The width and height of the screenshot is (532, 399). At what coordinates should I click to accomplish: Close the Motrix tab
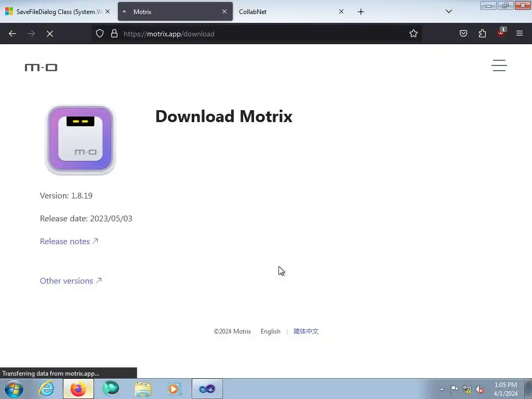click(x=224, y=11)
